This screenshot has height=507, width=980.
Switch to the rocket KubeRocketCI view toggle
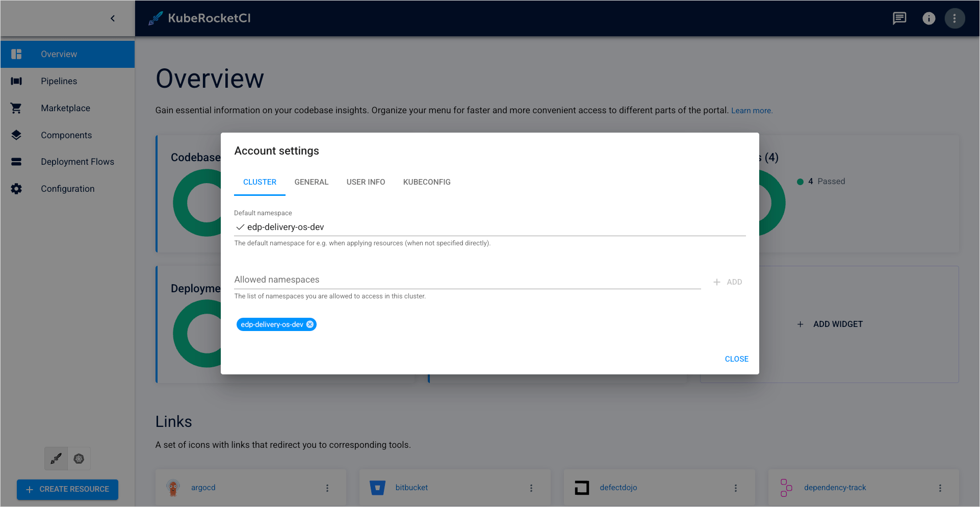(x=56, y=459)
